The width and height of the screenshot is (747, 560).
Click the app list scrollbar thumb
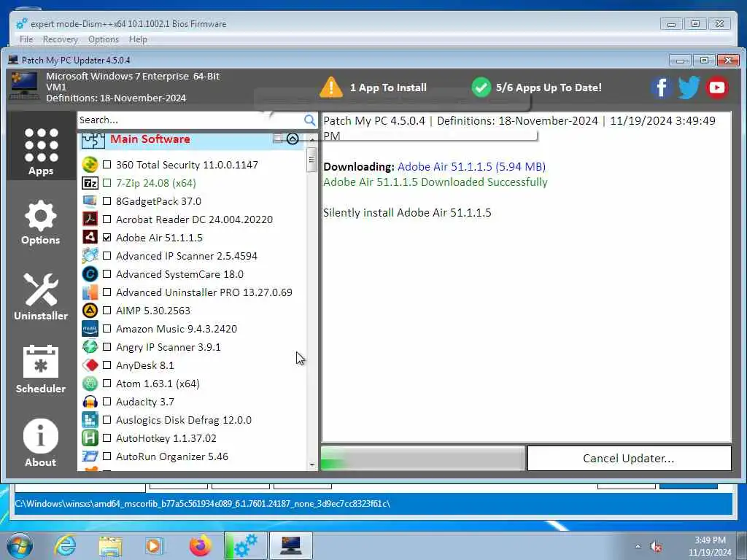click(x=311, y=160)
